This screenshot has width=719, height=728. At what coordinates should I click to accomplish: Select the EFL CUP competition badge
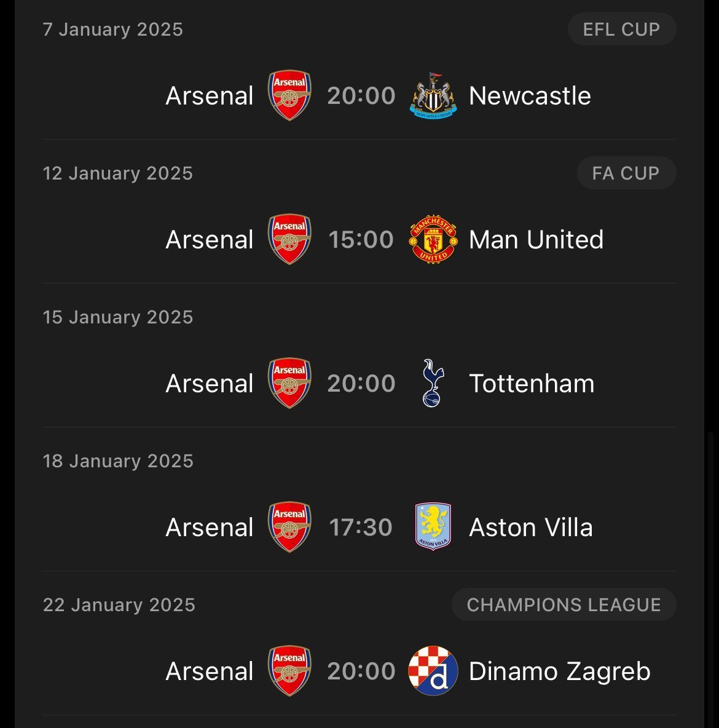621,30
